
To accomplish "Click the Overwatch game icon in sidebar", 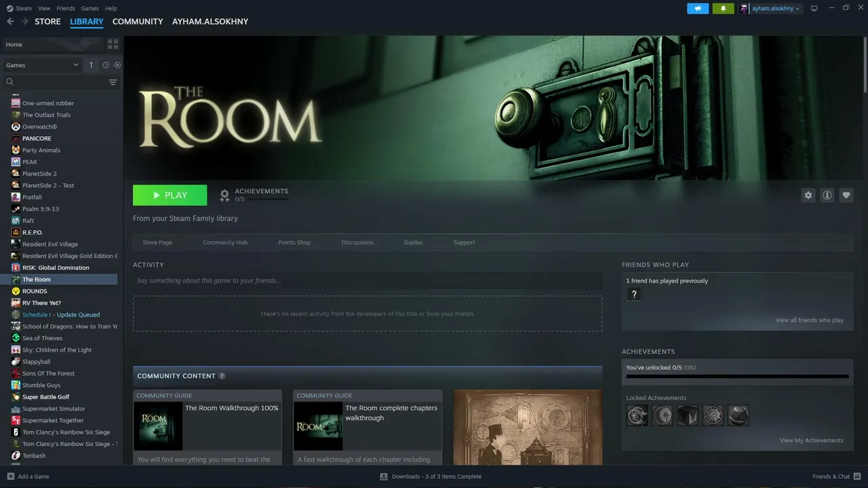I will point(16,127).
